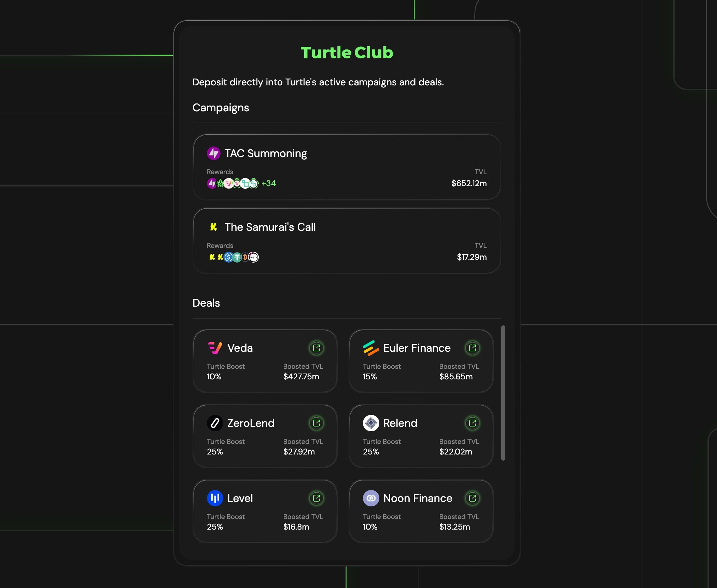The height and width of the screenshot is (588, 717).
Task: Click the TAC Summoning campaign logo
Action: click(x=213, y=154)
